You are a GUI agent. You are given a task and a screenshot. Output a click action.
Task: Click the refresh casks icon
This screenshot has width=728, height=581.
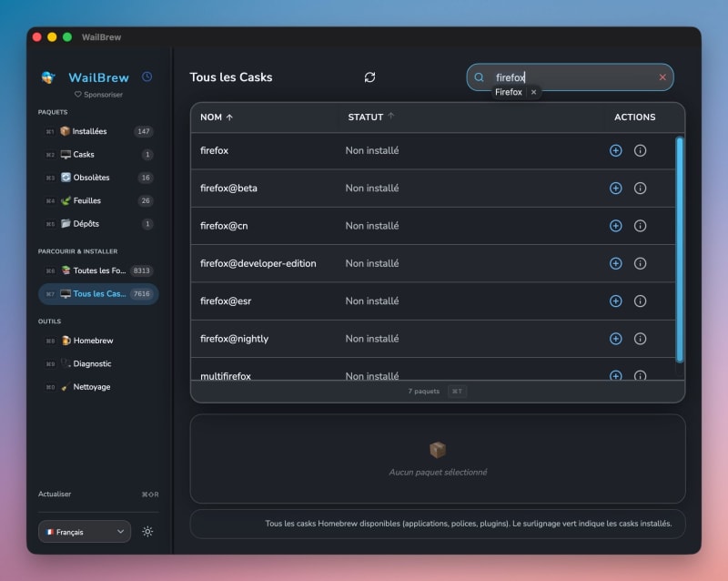point(369,77)
